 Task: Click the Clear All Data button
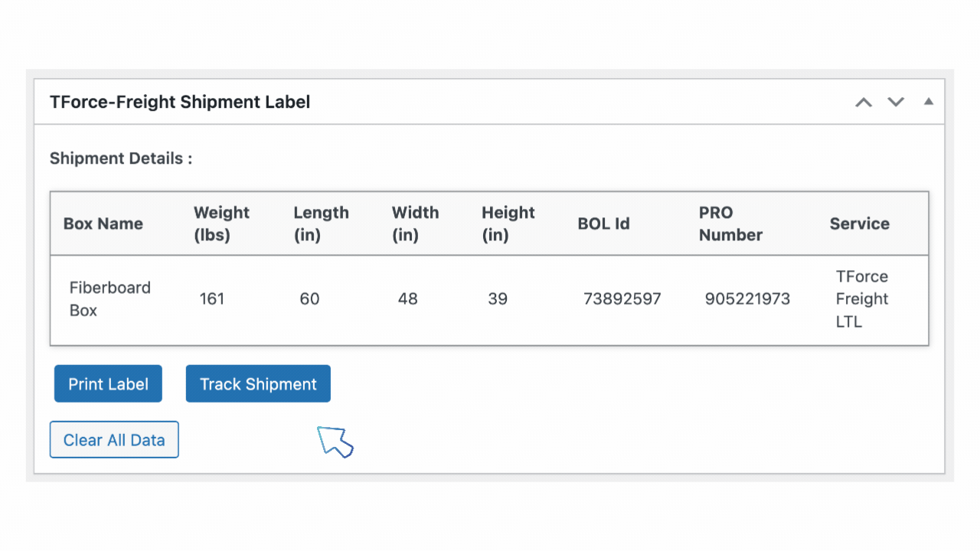click(x=114, y=440)
